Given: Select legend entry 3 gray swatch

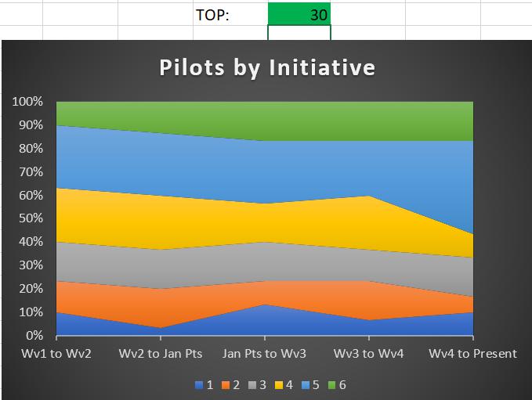Looking at the screenshot, I should [254, 384].
